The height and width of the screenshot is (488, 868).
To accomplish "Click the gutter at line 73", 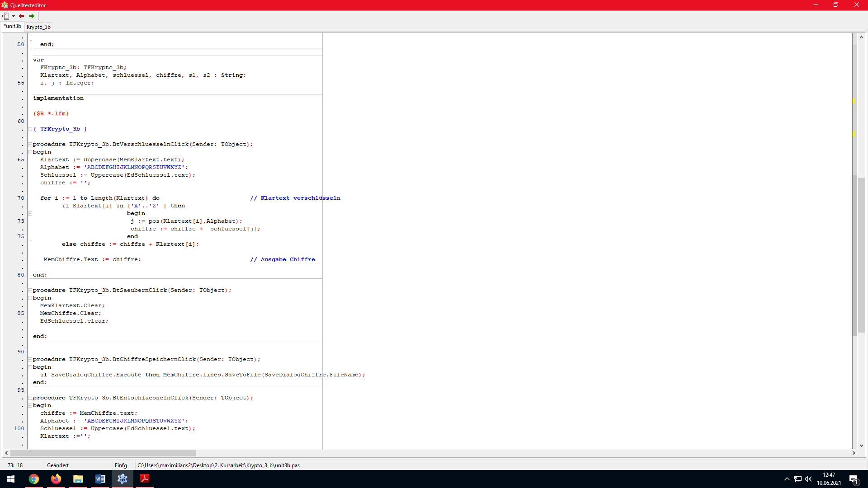I will click(21, 221).
